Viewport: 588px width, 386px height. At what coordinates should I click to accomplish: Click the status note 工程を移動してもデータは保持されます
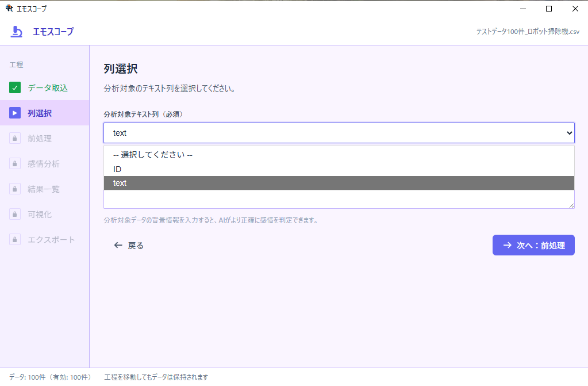[156, 377]
